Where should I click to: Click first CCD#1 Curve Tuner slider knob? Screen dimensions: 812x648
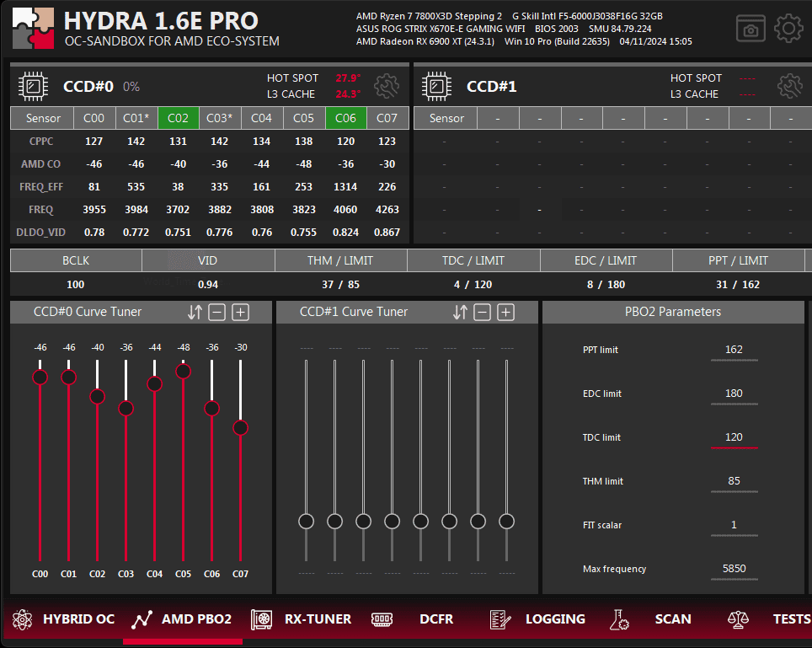click(x=306, y=521)
